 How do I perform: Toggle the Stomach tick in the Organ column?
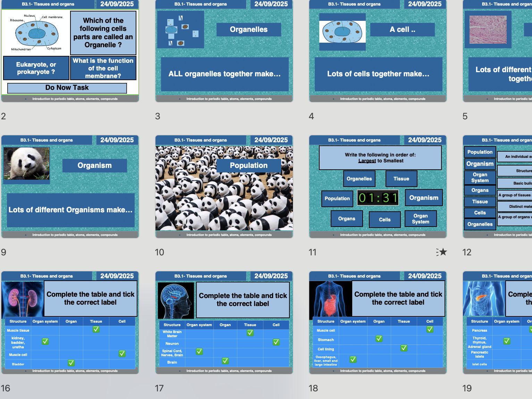(379, 339)
